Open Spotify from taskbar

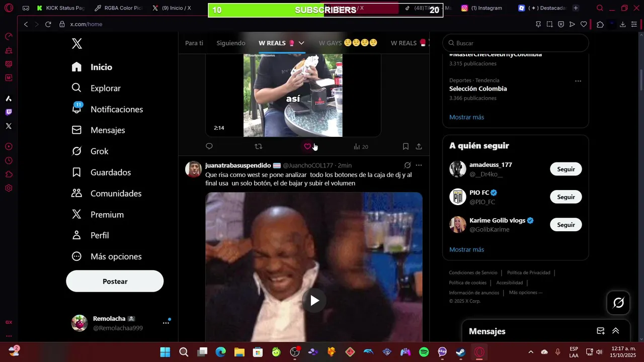coord(424,352)
